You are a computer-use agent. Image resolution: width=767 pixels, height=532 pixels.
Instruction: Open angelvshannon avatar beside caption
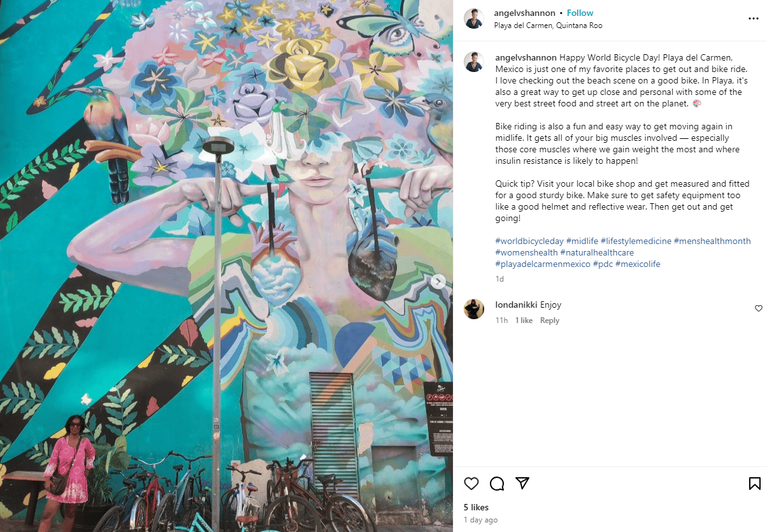(474, 62)
